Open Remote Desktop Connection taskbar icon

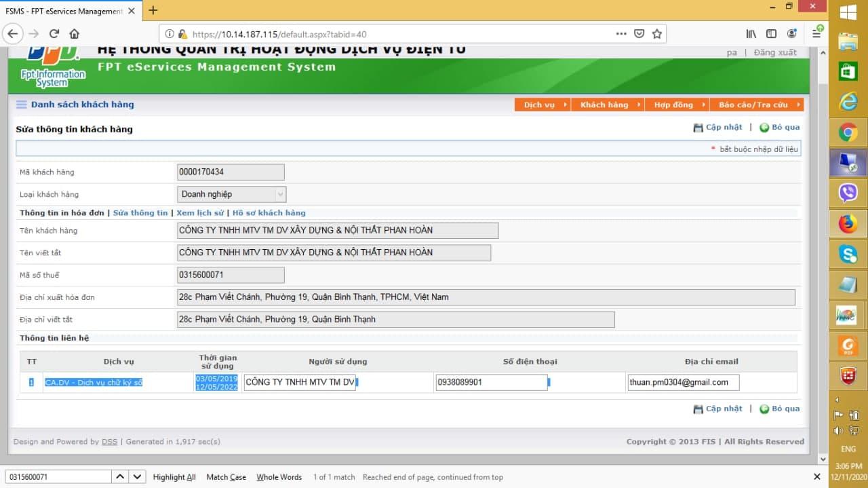click(x=848, y=163)
